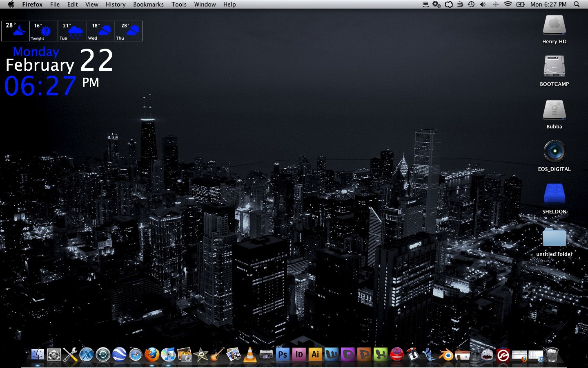Open the Bookmarks menu
The width and height of the screenshot is (588, 368).
[x=148, y=4]
